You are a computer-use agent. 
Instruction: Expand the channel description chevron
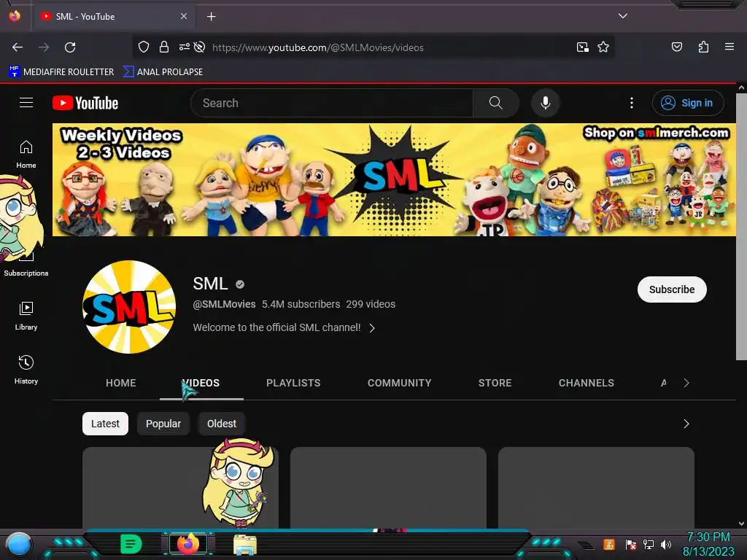372,328
